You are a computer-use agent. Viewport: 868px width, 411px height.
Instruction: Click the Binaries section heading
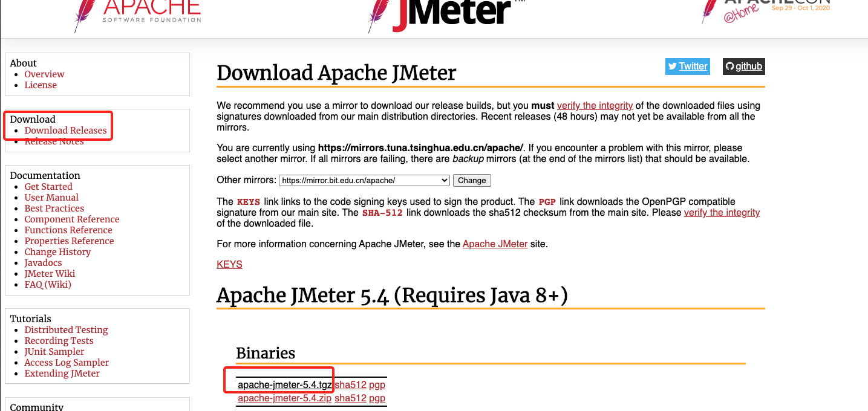point(266,353)
